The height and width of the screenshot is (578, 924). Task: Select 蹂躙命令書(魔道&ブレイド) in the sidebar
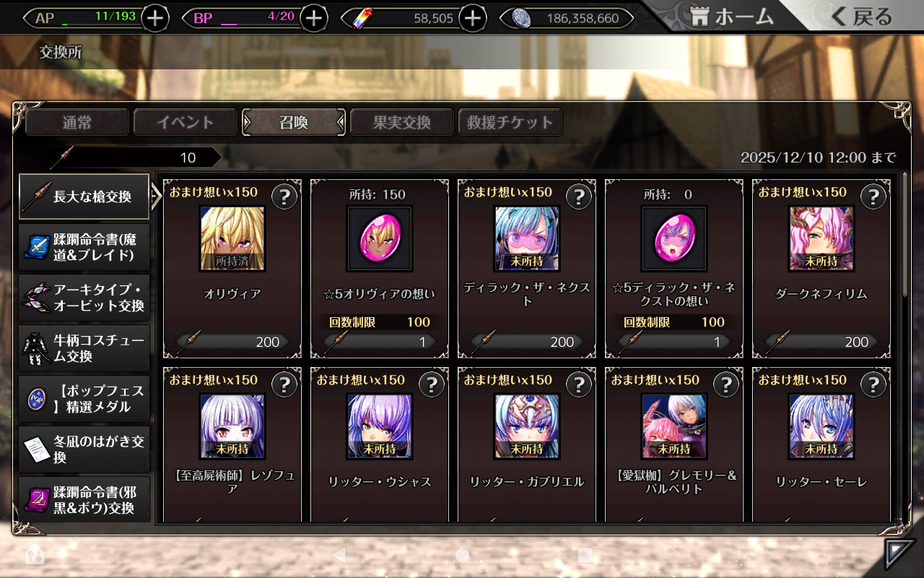pyautogui.click(x=84, y=246)
